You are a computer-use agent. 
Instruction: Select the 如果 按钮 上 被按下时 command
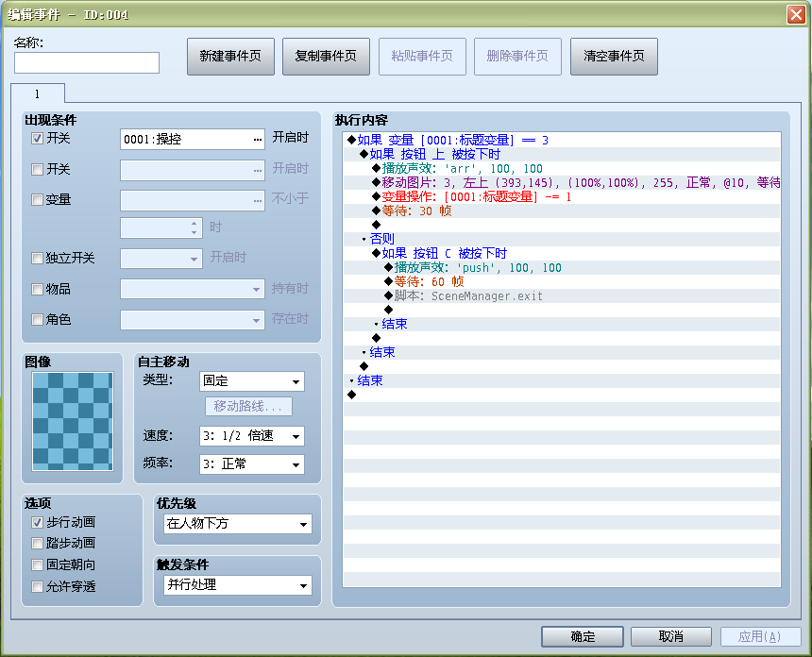562,154
